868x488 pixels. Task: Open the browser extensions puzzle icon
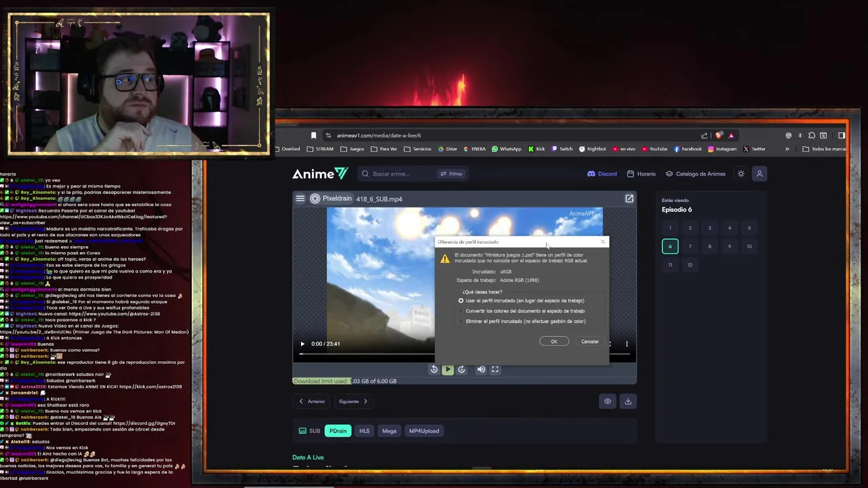[x=812, y=135]
